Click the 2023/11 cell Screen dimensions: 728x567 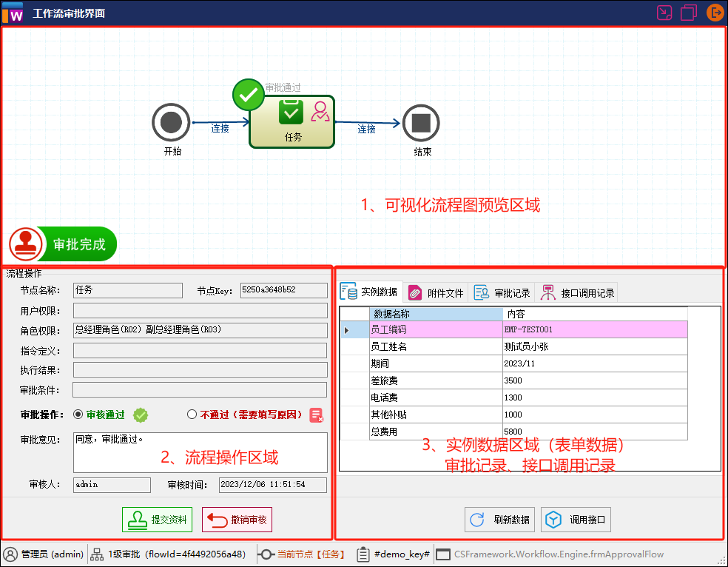point(596,363)
